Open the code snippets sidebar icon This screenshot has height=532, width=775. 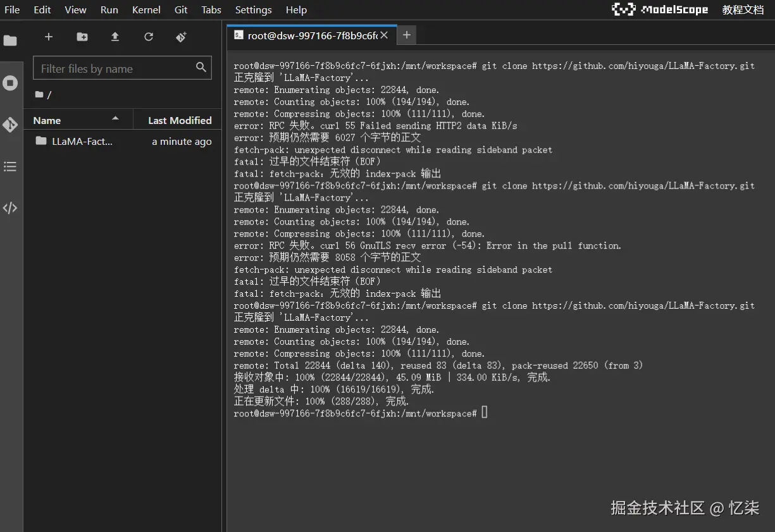coord(10,208)
